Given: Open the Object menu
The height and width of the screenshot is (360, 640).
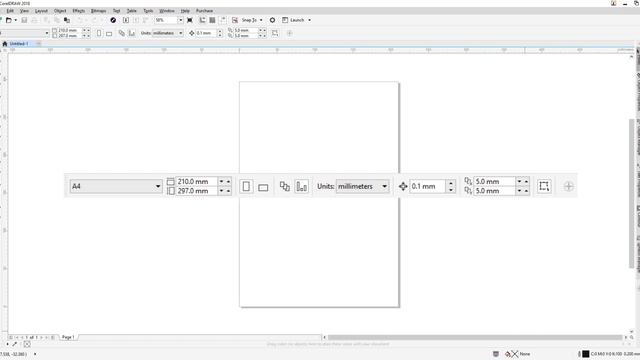Looking at the screenshot, I should (60, 11).
